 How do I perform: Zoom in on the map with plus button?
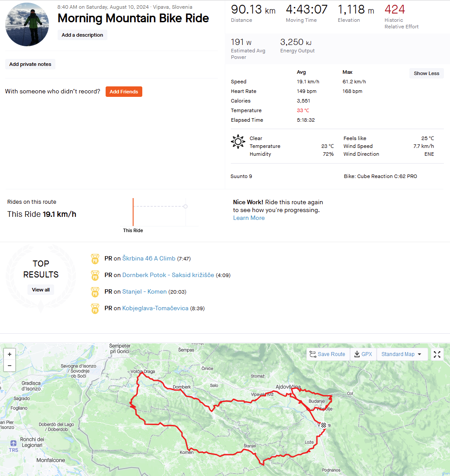tap(10, 354)
